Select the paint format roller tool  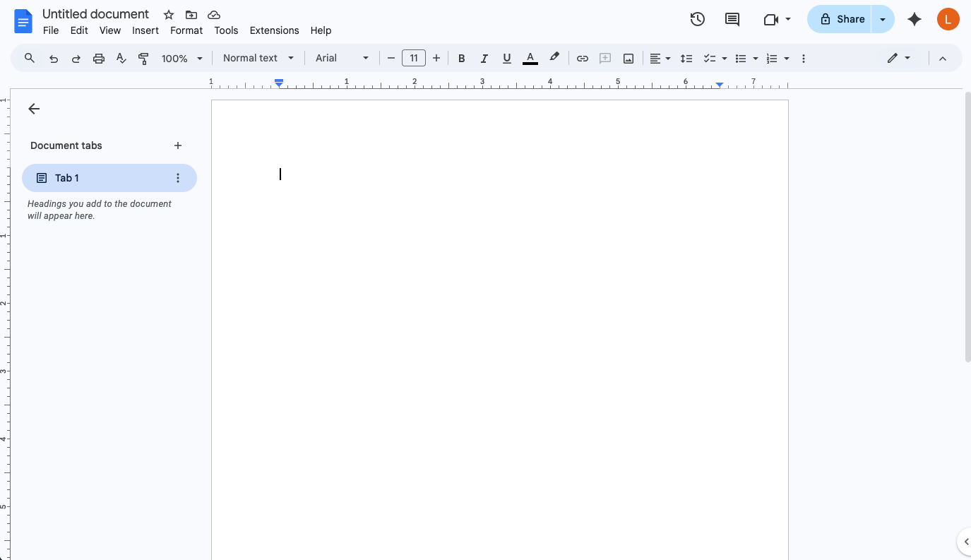(x=143, y=59)
